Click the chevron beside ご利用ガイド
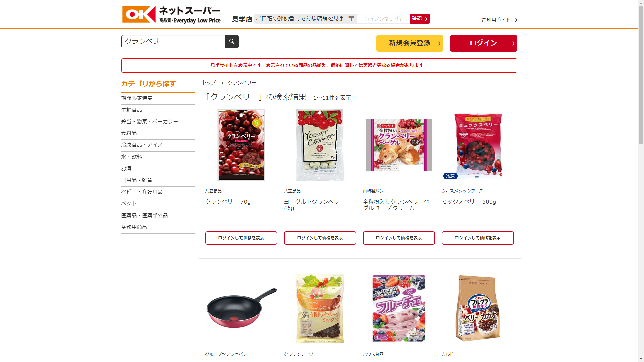The width and height of the screenshot is (644, 362). (x=516, y=20)
